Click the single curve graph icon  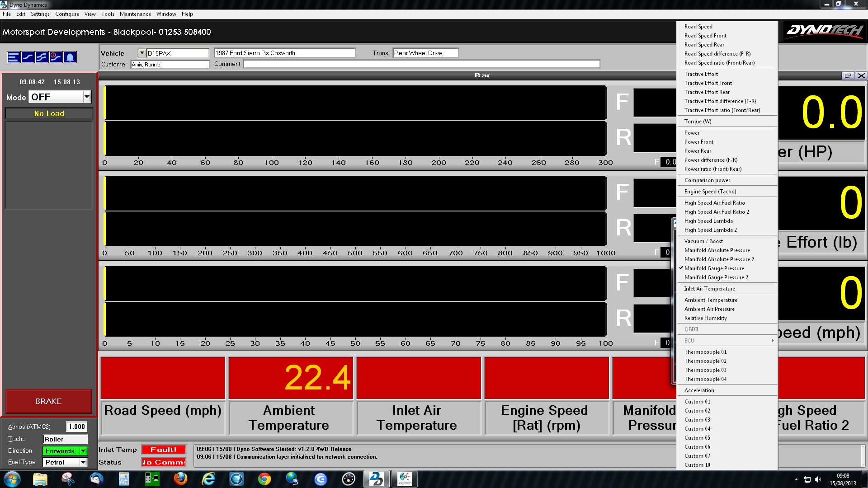[x=28, y=57]
